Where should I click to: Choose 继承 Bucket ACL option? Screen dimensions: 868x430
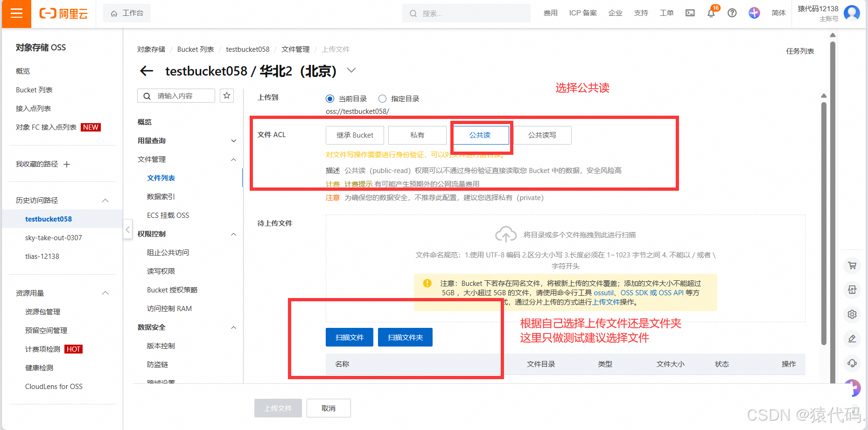click(355, 135)
